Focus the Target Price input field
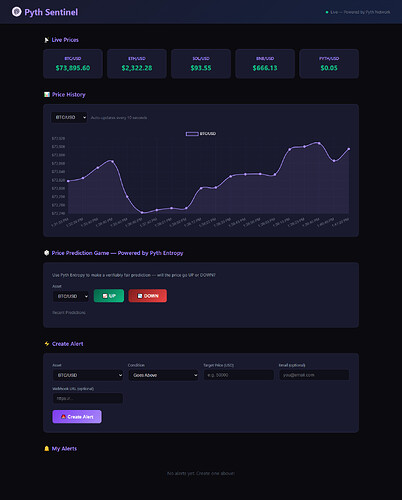The width and height of the screenshot is (402, 500). click(x=239, y=375)
